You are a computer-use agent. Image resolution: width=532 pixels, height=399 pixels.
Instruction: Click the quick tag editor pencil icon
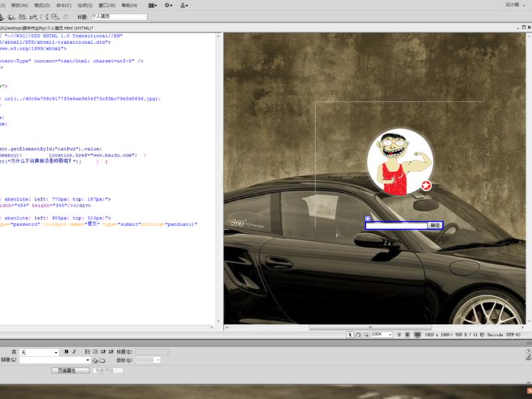pos(528,358)
